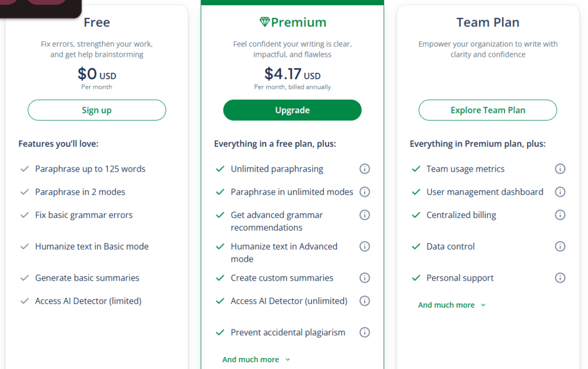This screenshot has width=588, height=369.
Task: Click the Sign up button for Free plan
Action: click(x=96, y=110)
